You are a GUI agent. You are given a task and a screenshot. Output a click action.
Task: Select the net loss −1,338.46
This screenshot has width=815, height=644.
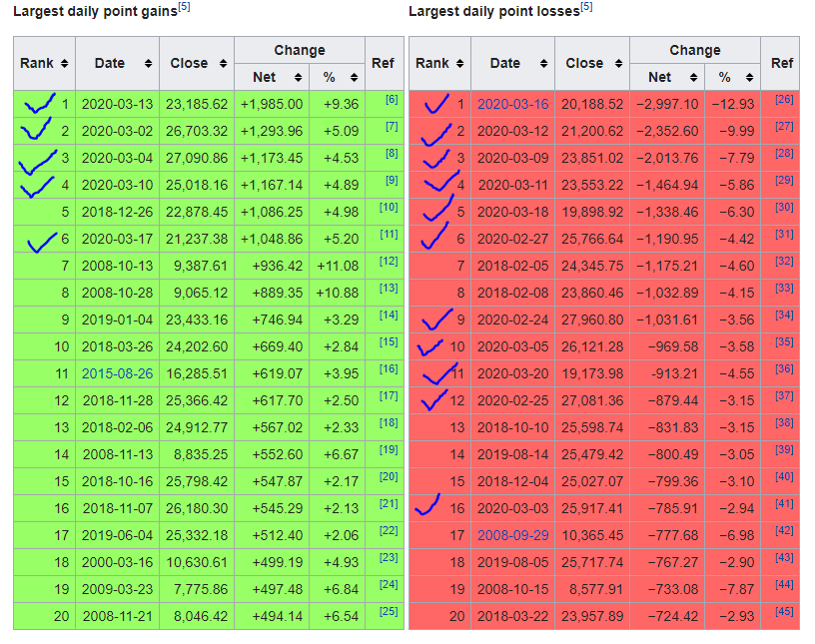[667, 212]
